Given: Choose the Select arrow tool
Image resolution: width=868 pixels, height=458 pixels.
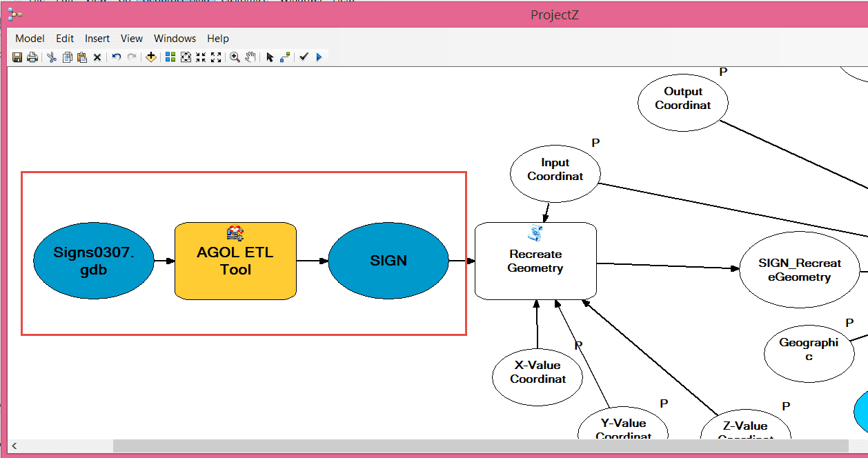Looking at the screenshot, I should [x=270, y=57].
